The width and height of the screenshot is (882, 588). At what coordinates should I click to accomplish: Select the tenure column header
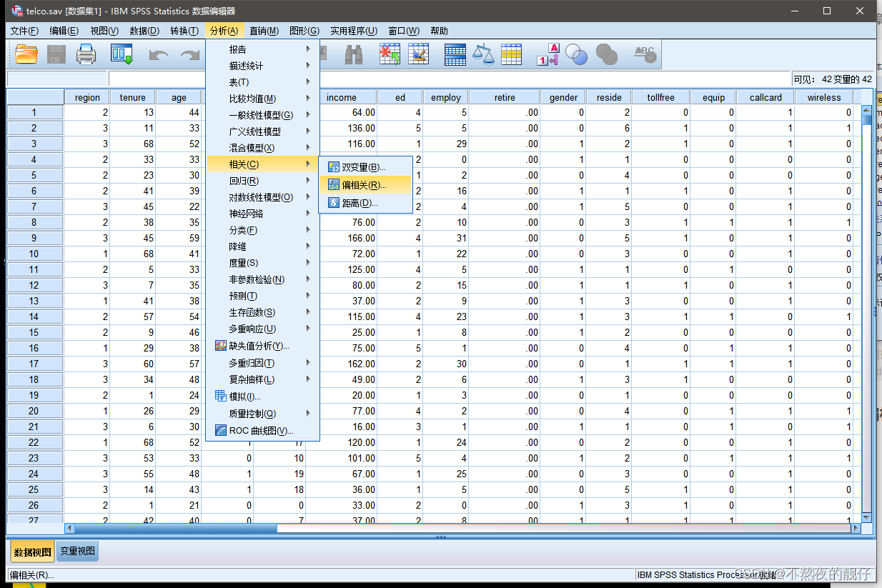pyautogui.click(x=133, y=97)
